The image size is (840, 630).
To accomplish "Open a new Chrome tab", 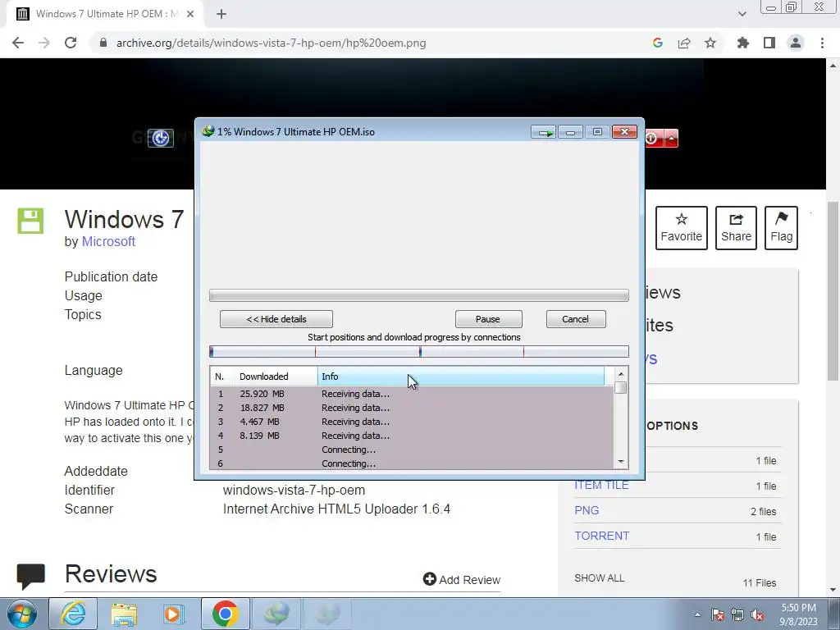I will click(x=221, y=15).
